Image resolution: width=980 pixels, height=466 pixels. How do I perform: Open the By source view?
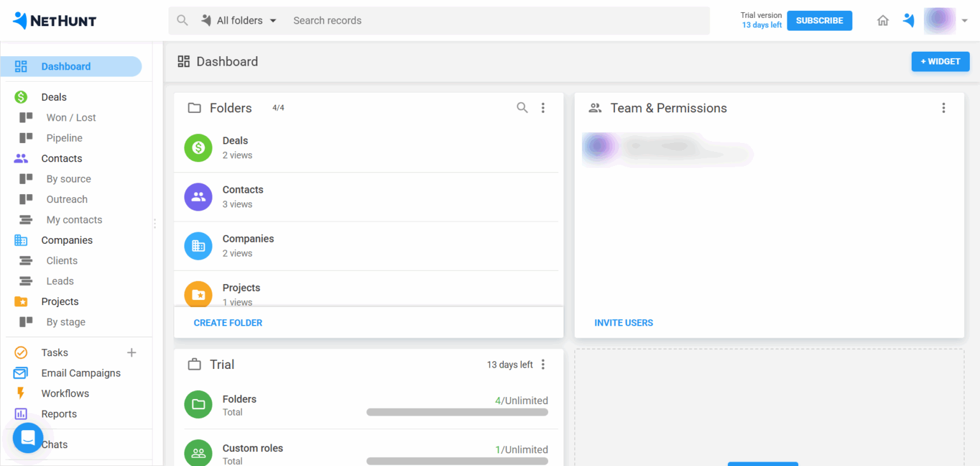pyautogui.click(x=69, y=179)
